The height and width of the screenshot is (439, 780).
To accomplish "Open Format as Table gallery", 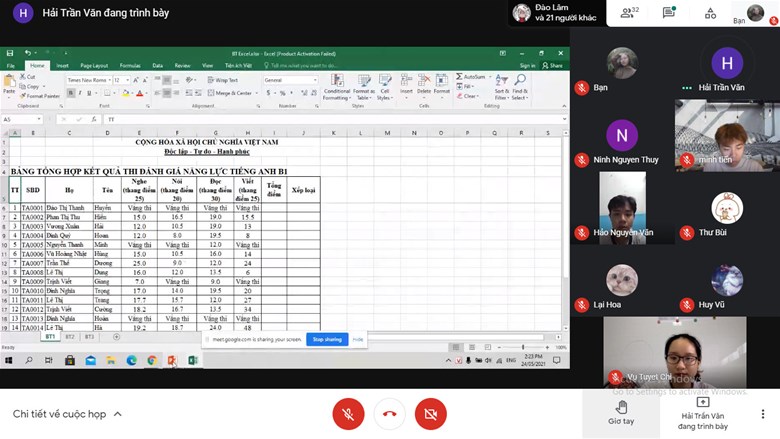I will pos(364,87).
